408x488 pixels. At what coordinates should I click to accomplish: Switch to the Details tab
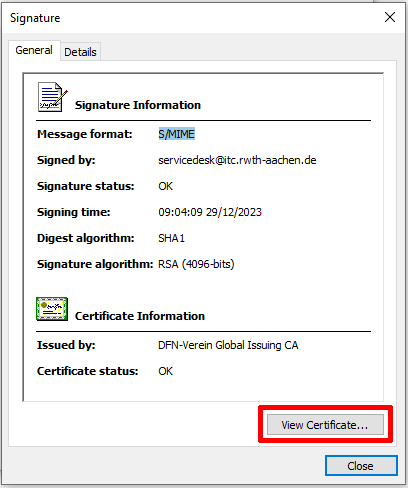pyautogui.click(x=80, y=52)
